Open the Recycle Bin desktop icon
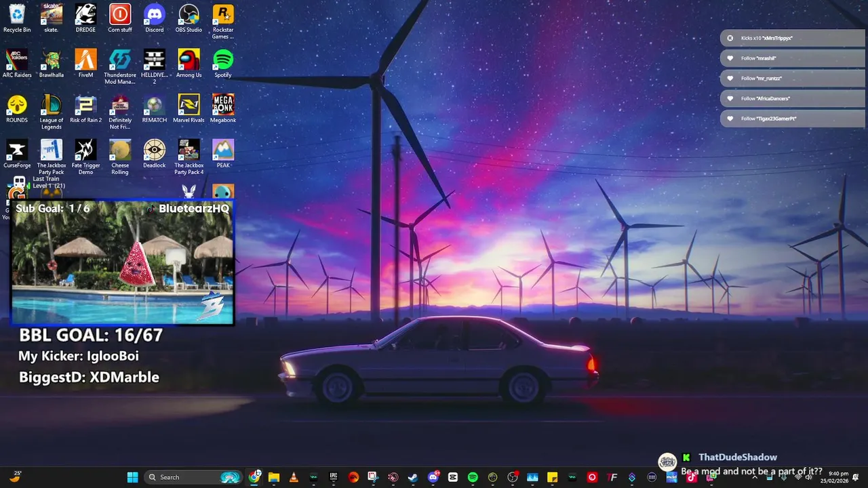868x488 pixels. click(17, 18)
